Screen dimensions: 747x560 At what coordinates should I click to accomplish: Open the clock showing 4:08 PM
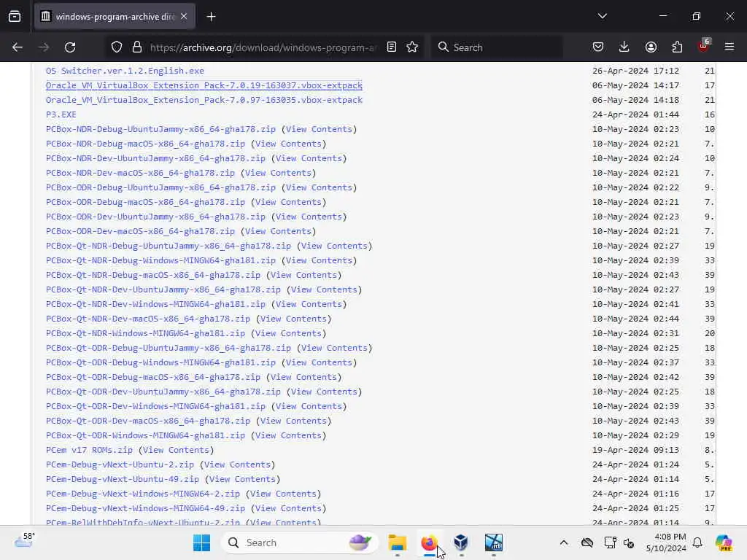[666, 542]
